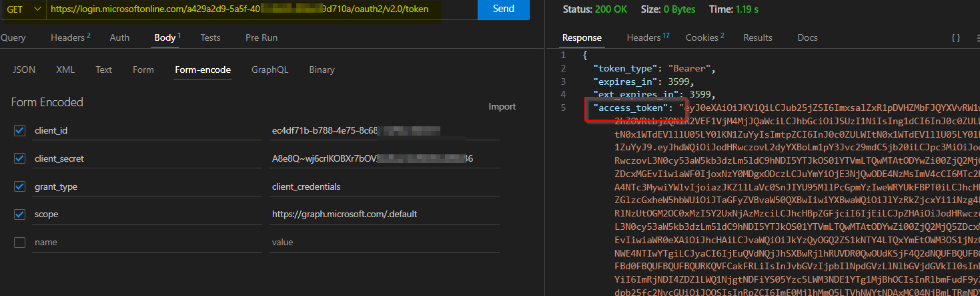Click the grant_type name field
Image resolution: width=980 pixels, height=296 pixels.
tap(147, 186)
